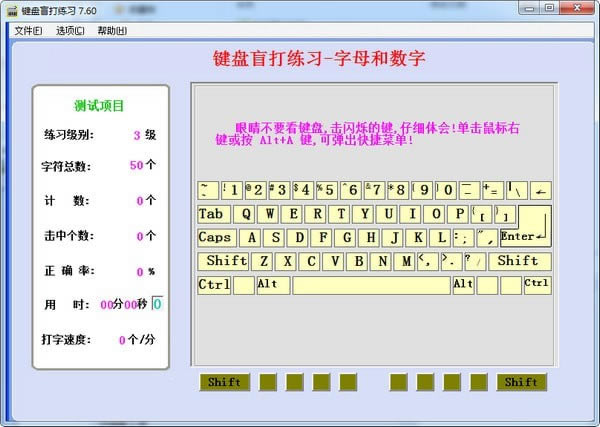Open the 帮助(H) menu

coord(112,30)
